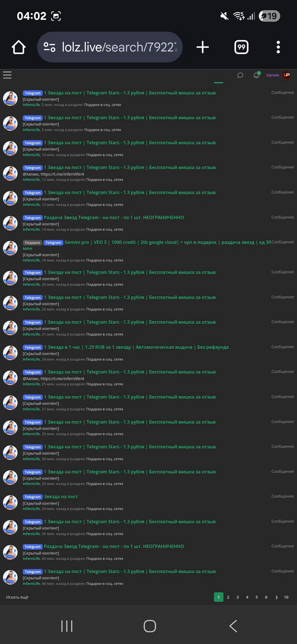Advance to next page with the arrow
Image resolution: width=297 pixels, height=644 pixels.
(x=276, y=597)
